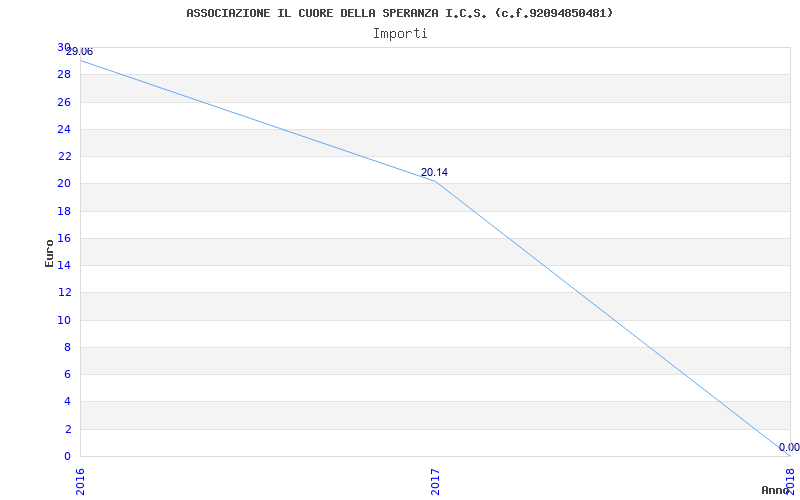This screenshot has height=500, width=800.
Task: Click the y-axis value 16
Action: [65, 238]
